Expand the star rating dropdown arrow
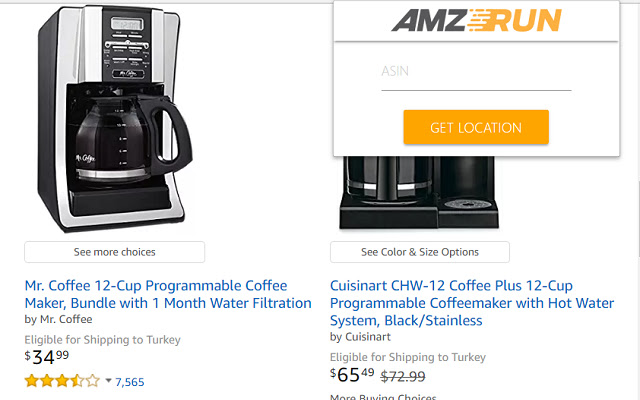 [108, 381]
